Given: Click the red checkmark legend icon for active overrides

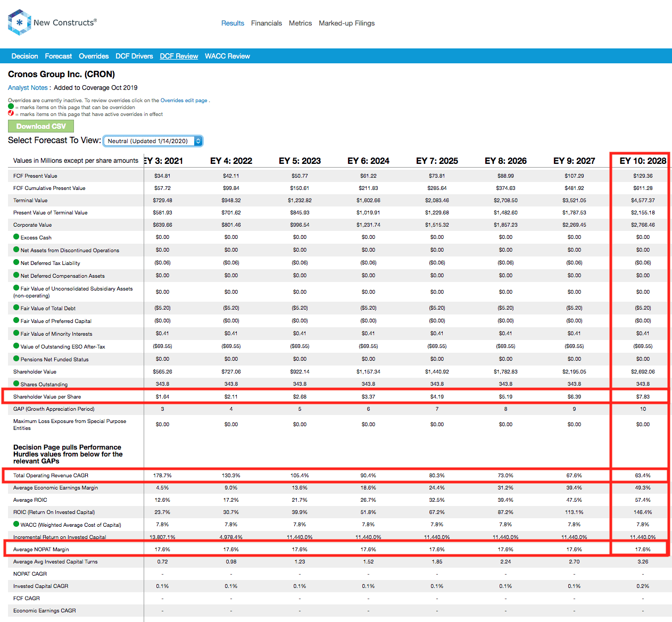Looking at the screenshot, I should pos(11,113).
